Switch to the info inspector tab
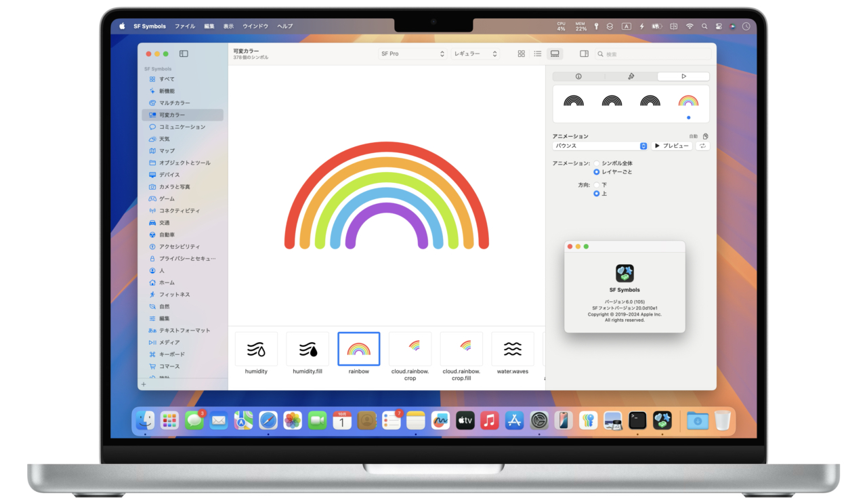This screenshot has height=504, width=867. click(578, 77)
